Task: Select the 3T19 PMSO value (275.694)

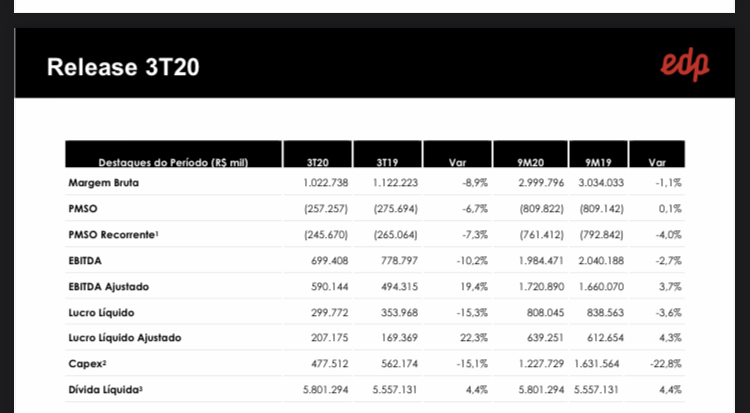Action: (x=396, y=209)
